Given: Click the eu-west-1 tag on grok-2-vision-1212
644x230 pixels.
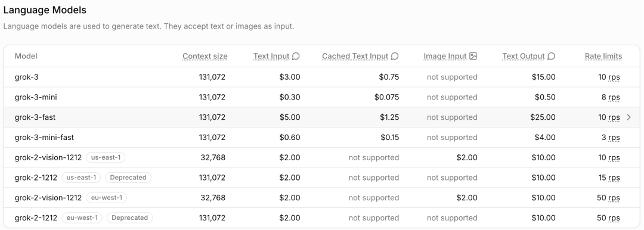Looking at the screenshot, I should 106,198.
